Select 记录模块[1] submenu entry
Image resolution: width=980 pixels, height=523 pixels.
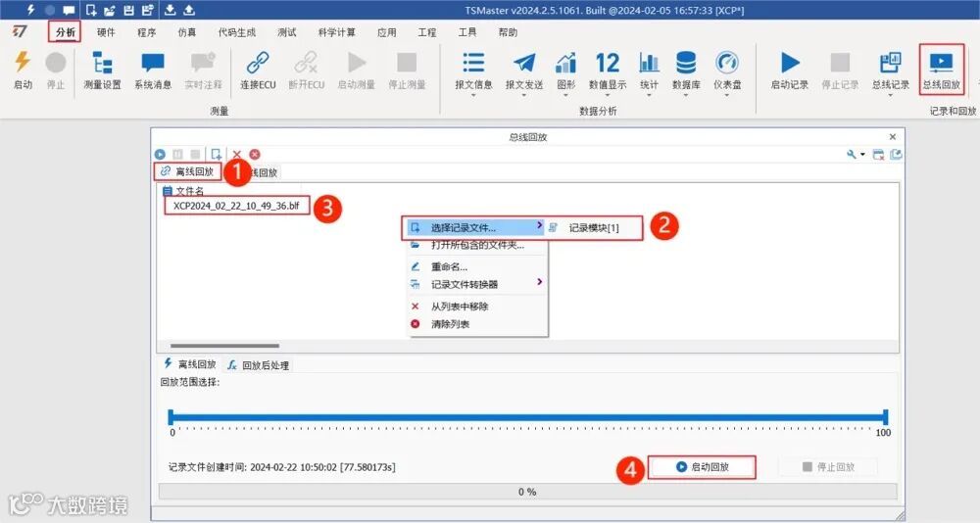tap(594, 228)
